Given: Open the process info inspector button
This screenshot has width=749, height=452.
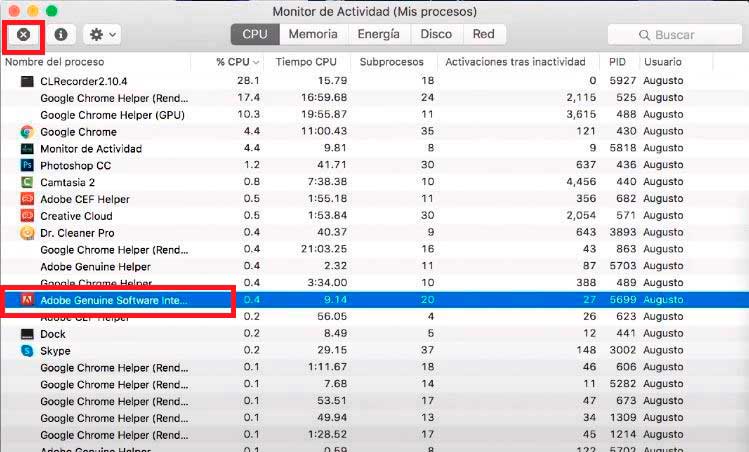Looking at the screenshot, I should point(61,34).
